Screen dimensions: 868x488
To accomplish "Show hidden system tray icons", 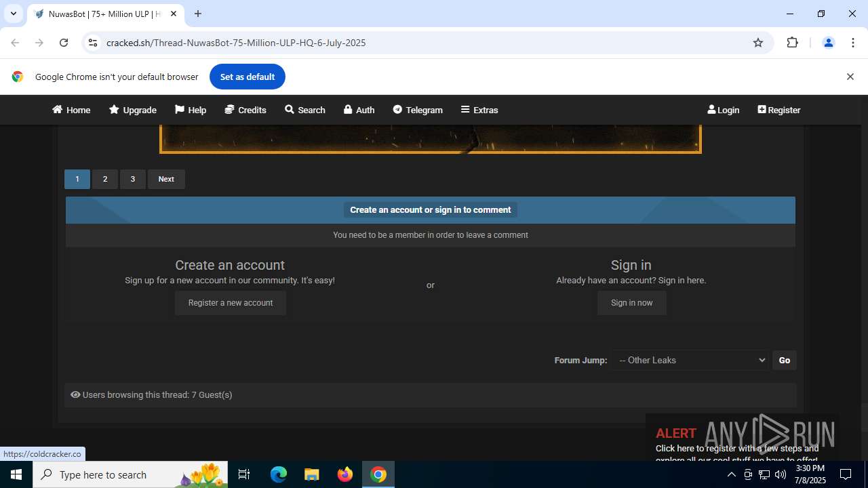I will [x=731, y=474].
